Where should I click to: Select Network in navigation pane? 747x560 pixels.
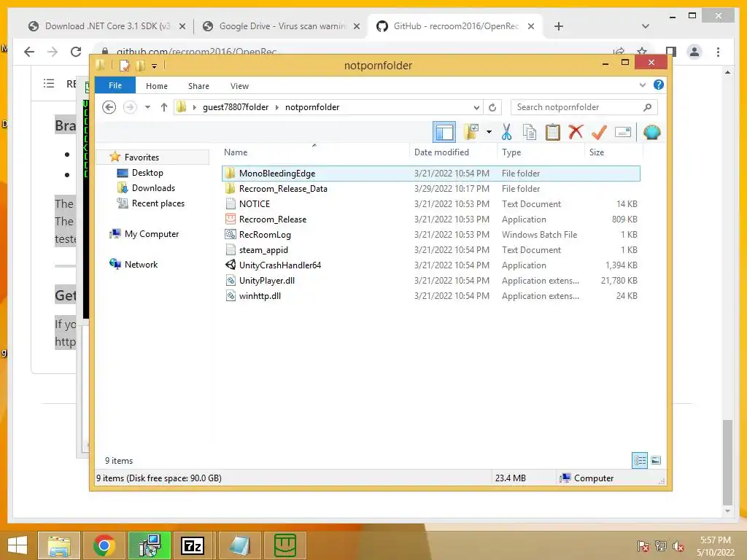coord(141,264)
